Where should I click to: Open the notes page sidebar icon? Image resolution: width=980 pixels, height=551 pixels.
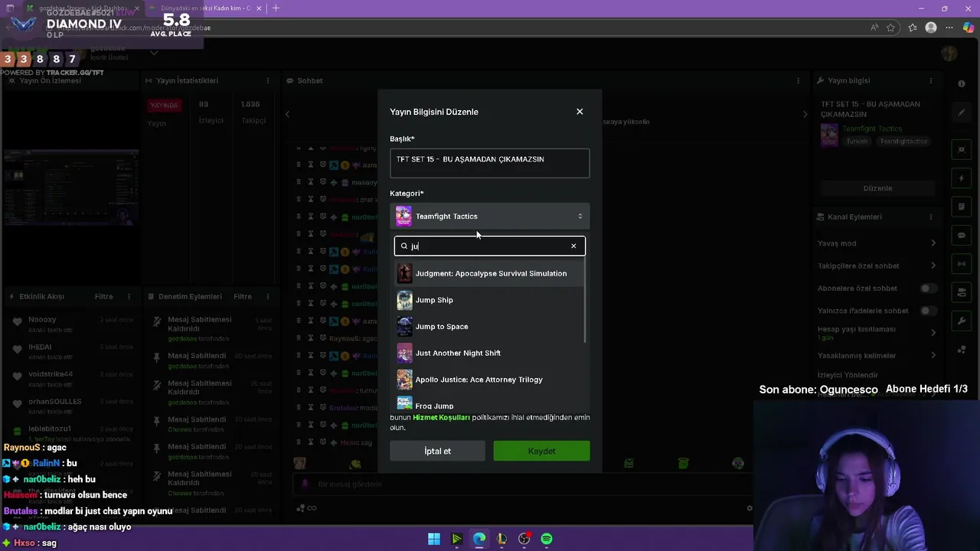962,207
